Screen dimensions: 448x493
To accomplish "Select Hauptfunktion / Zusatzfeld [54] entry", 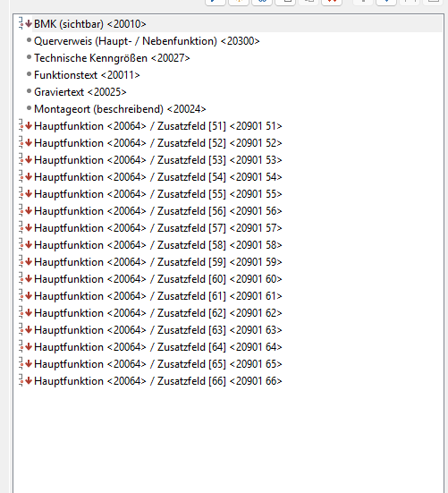I will click(x=158, y=177).
